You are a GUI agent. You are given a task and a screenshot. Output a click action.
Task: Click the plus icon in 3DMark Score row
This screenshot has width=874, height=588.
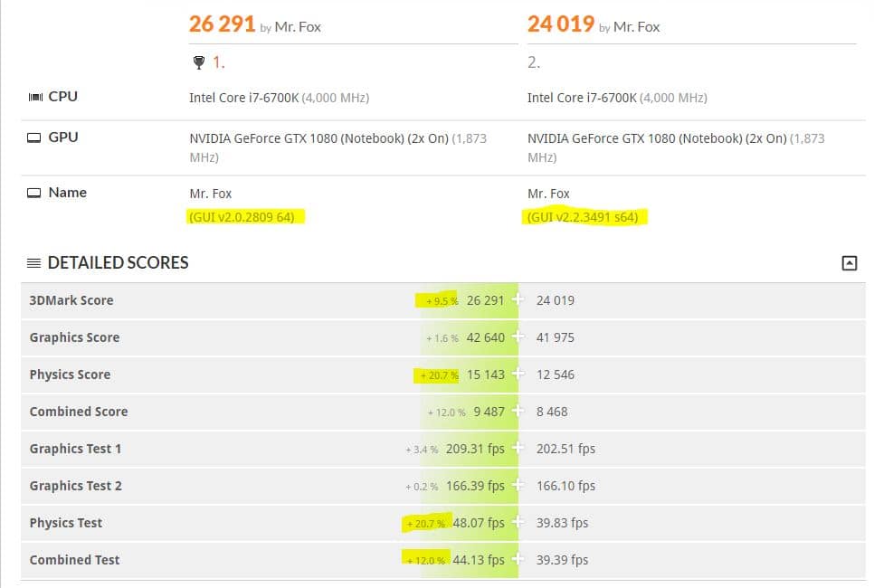pos(518,299)
